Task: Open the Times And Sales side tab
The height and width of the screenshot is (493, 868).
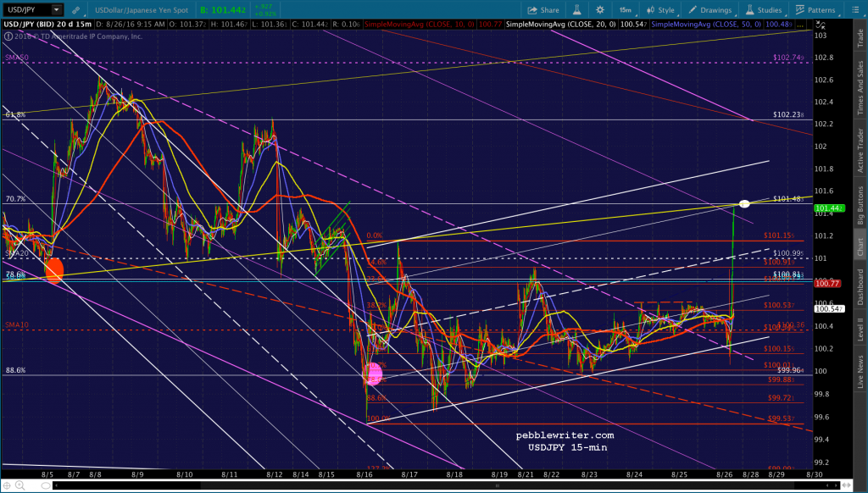Action: pos(860,88)
